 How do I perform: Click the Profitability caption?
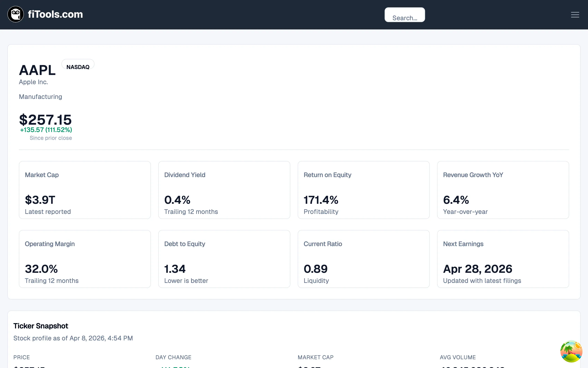[321, 212]
